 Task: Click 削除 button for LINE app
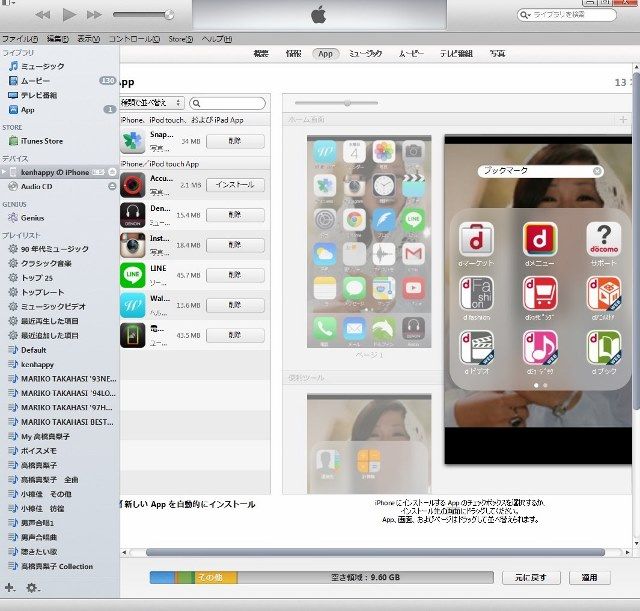coord(235,275)
